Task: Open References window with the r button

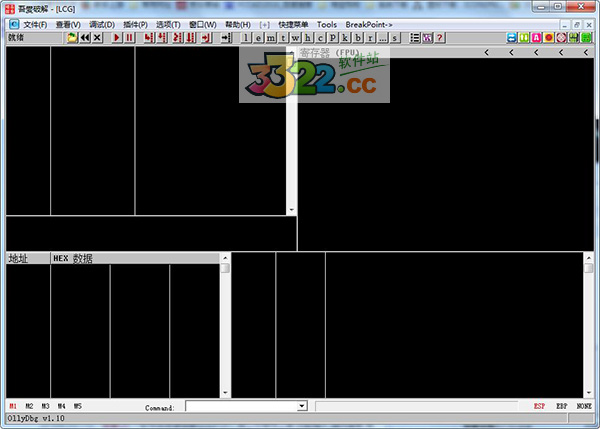Action: [370, 38]
